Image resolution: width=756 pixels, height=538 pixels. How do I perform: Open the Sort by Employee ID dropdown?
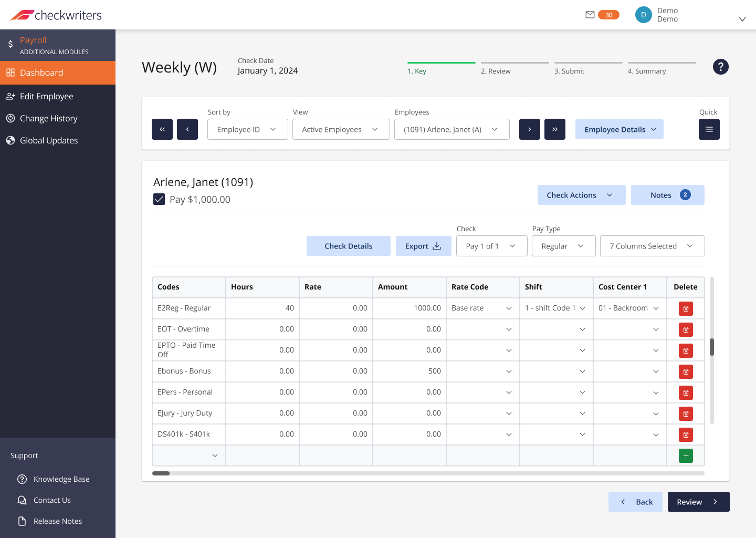point(247,129)
